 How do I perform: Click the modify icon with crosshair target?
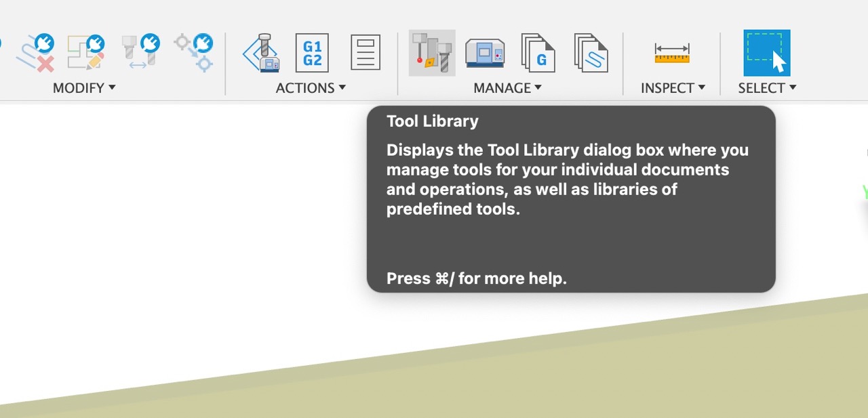194,53
